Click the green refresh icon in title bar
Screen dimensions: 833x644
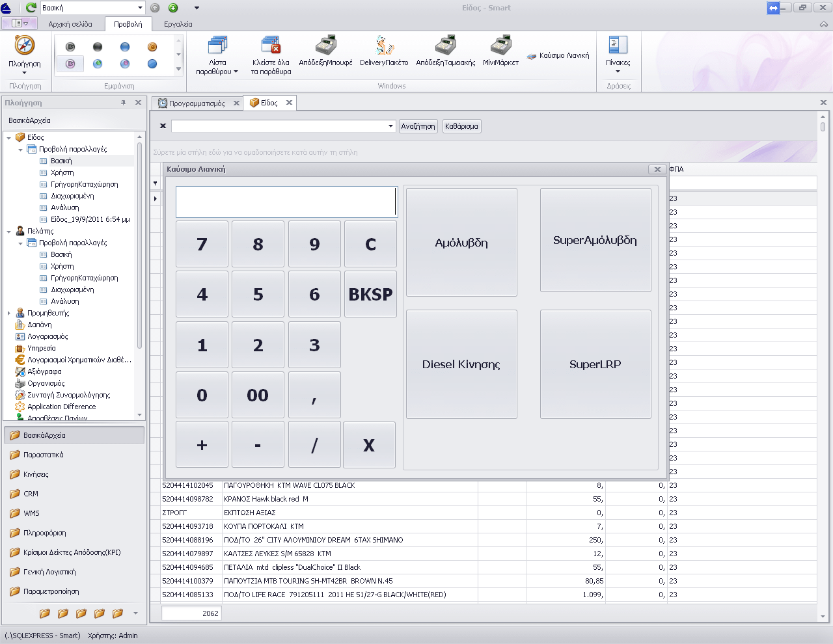click(31, 8)
